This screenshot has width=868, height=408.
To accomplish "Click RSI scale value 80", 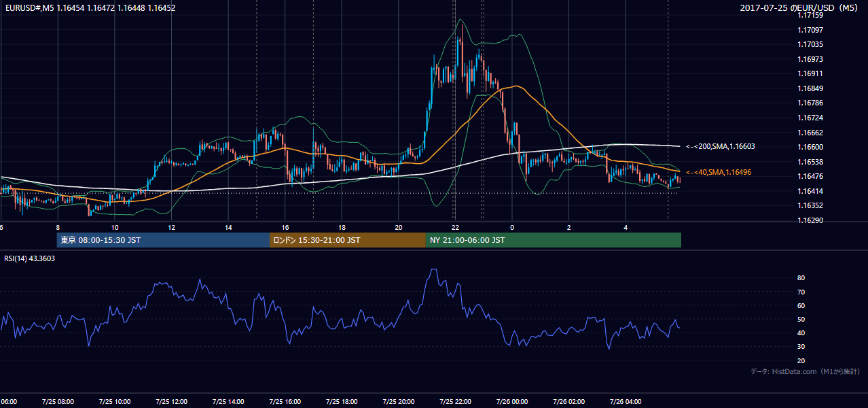I will [x=801, y=278].
